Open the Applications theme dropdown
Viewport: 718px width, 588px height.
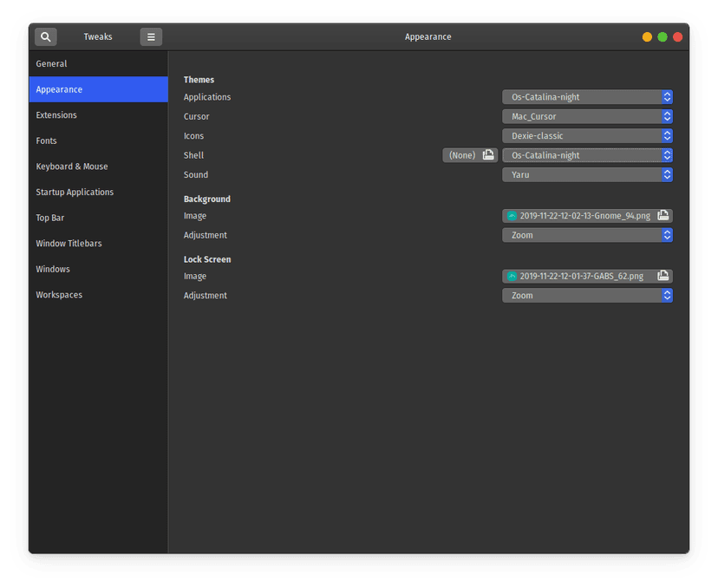[x=588, y=97]
